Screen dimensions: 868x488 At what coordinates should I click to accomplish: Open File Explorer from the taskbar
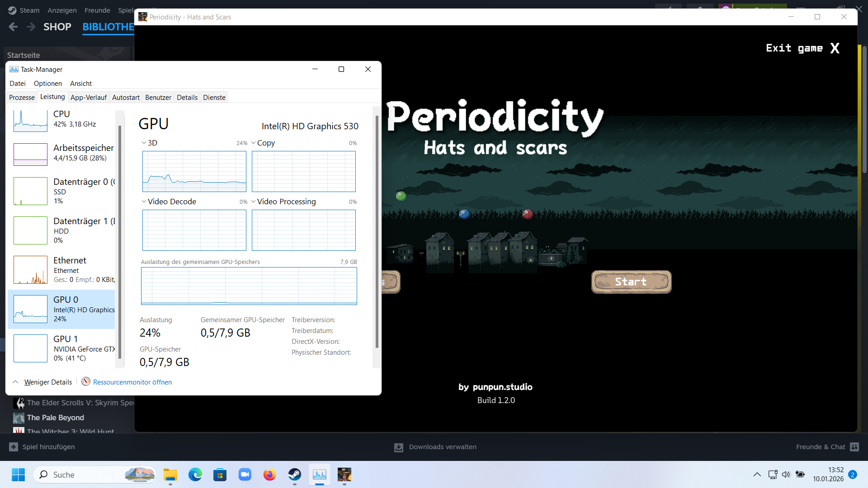170,474
